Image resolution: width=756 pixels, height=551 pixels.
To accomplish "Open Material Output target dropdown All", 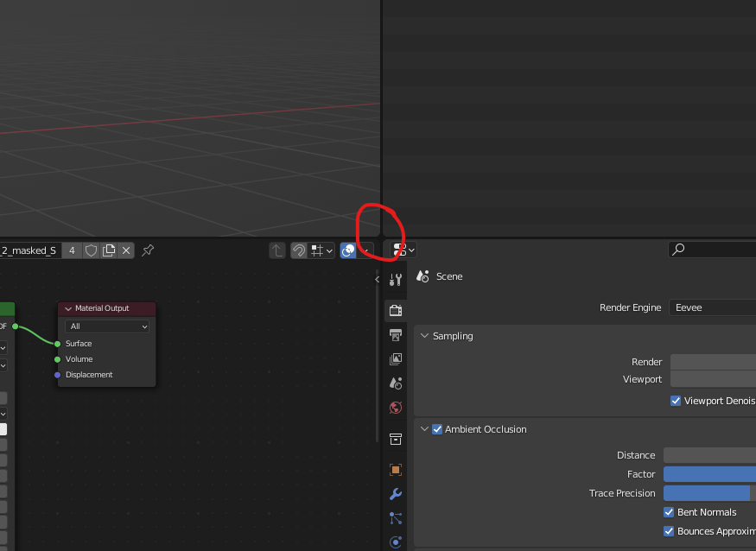I will pyautogui.click(x=107, y=326).
